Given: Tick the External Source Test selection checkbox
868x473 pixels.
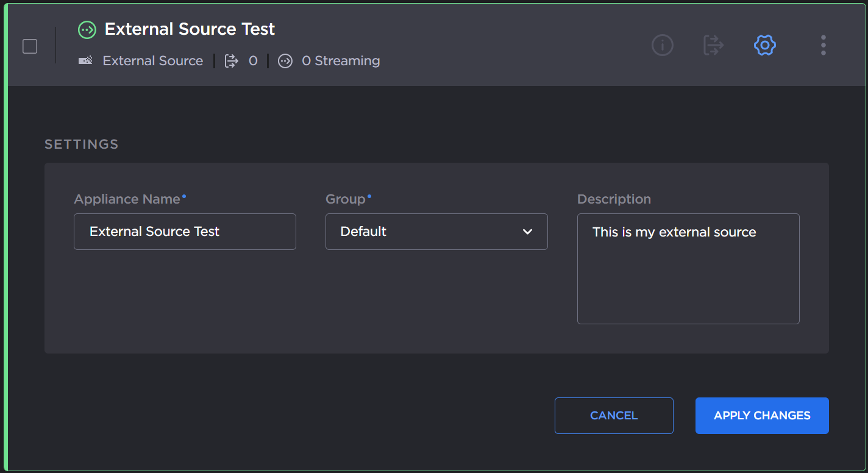Looking at the screenshot, I should pos(30,46).
